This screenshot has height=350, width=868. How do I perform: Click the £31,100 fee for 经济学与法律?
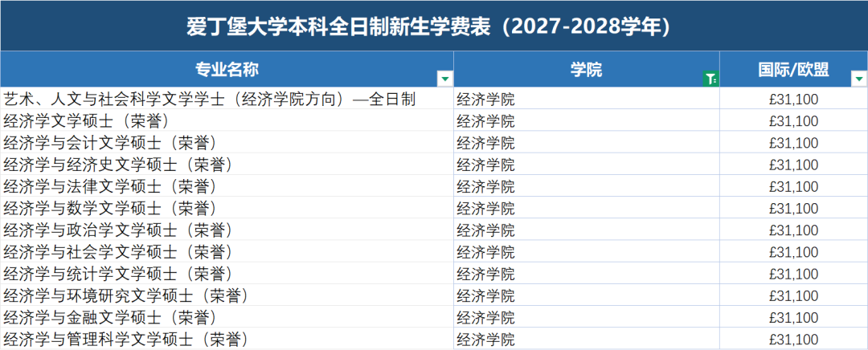click(794, 186)
